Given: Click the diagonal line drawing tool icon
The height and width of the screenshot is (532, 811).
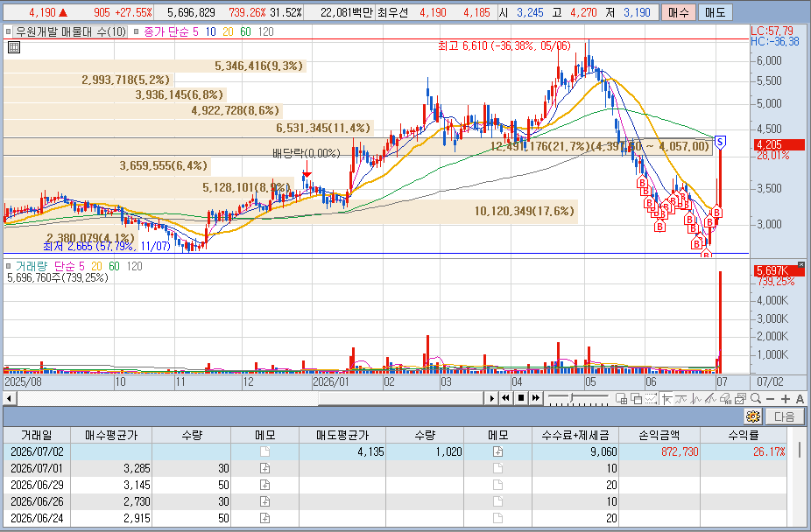Looking at the screenshot, I should click(710, 399).
